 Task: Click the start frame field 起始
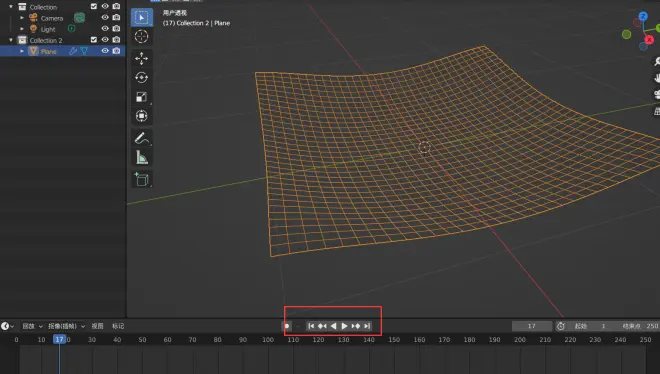pyautogui.click(x=590, y=326)
